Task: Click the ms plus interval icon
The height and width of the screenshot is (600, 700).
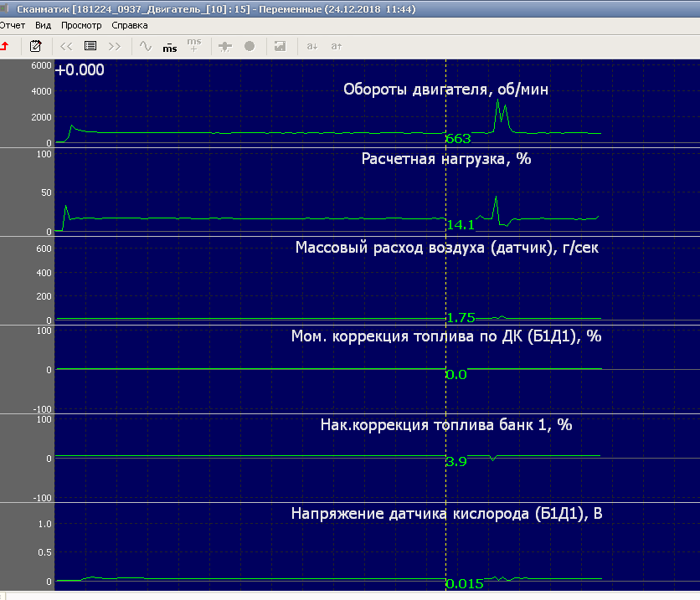Action: (194, 45)
